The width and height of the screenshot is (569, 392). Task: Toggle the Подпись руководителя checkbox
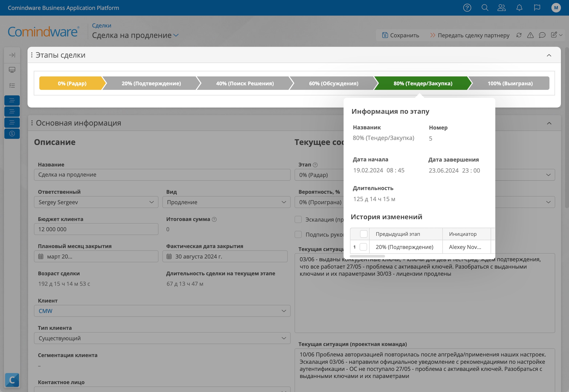click(x=298, y=234)
